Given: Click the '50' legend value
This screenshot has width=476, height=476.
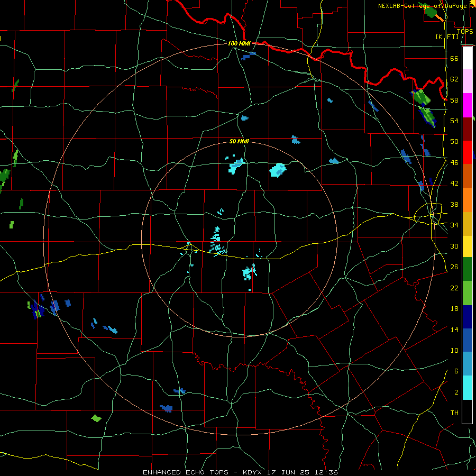Looking at the screenshot, I should click(454, 141).
